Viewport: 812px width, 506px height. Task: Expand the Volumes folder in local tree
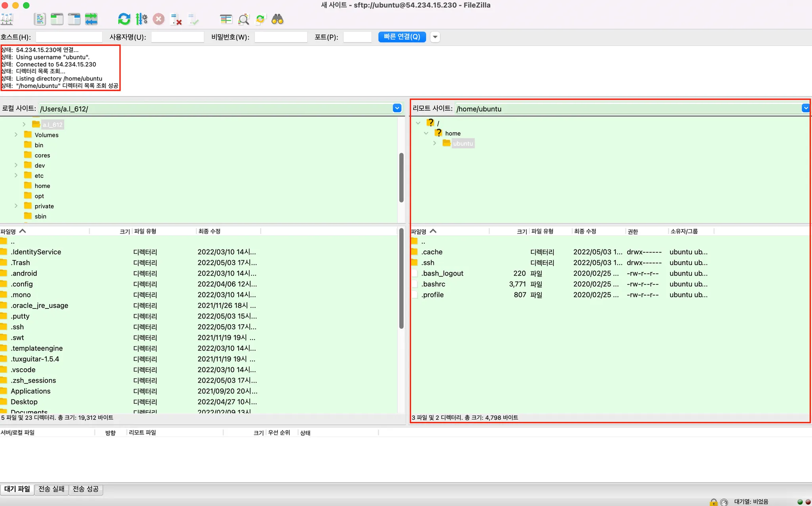(16, 135)
